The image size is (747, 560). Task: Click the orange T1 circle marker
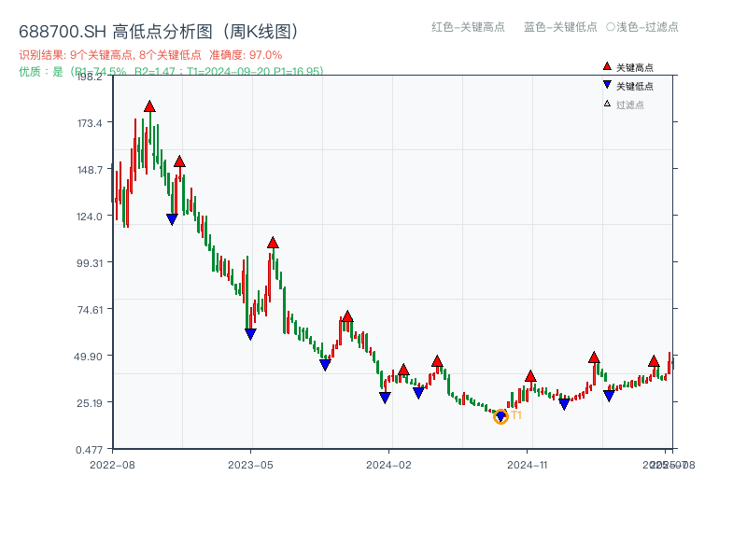(x=500, y=418)
